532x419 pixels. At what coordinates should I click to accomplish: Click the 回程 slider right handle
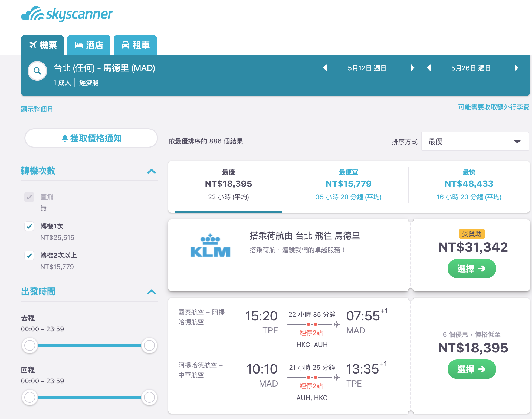point(149,397)
